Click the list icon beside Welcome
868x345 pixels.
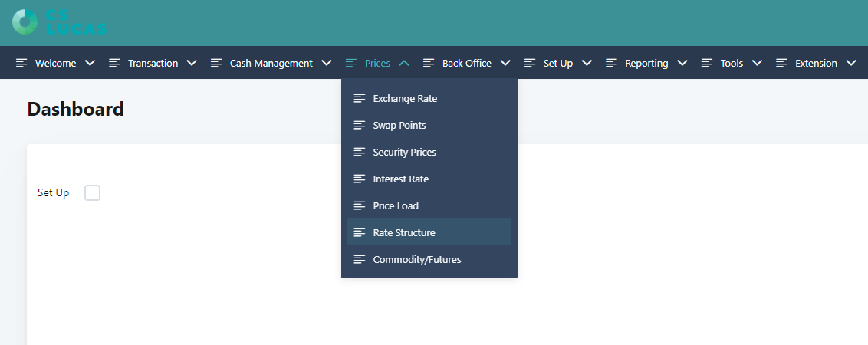21,64
